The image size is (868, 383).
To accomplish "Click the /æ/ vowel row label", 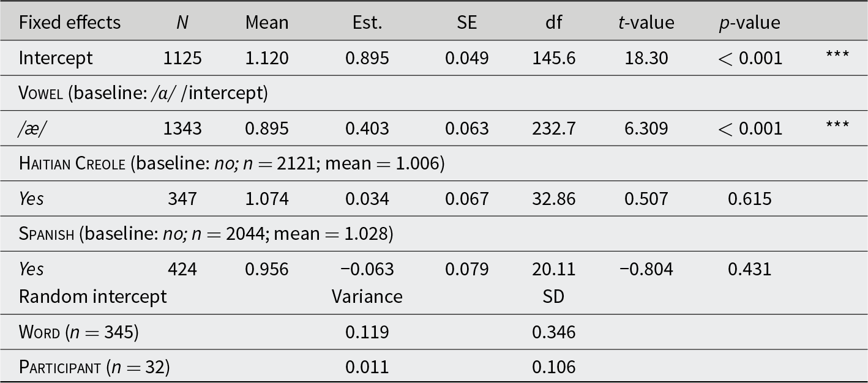I will (31, 128).
